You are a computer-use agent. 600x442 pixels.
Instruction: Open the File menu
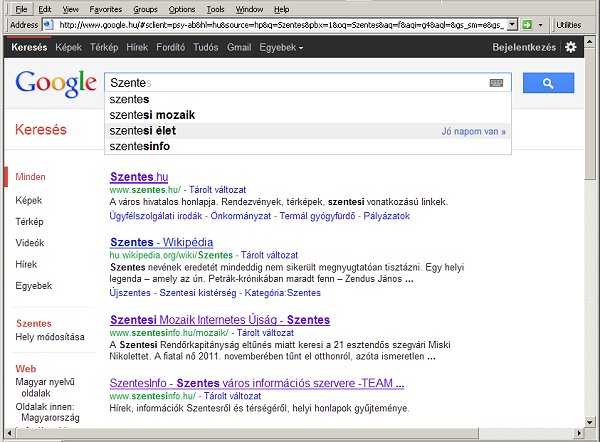pyautogui.click(x=21, y=9)
